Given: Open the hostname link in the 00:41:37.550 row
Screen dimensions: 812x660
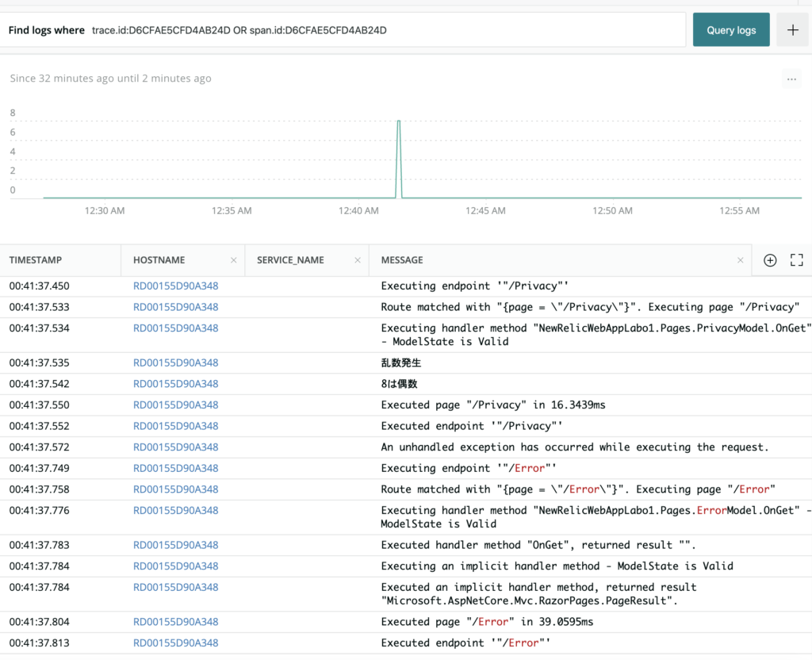Looking at the screenshot, I should (x=175, y=405).
